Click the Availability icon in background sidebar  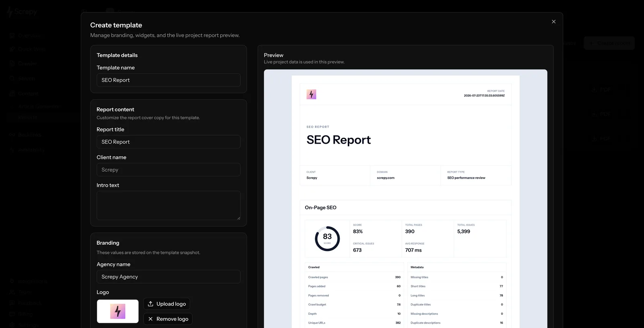[12, 149]
